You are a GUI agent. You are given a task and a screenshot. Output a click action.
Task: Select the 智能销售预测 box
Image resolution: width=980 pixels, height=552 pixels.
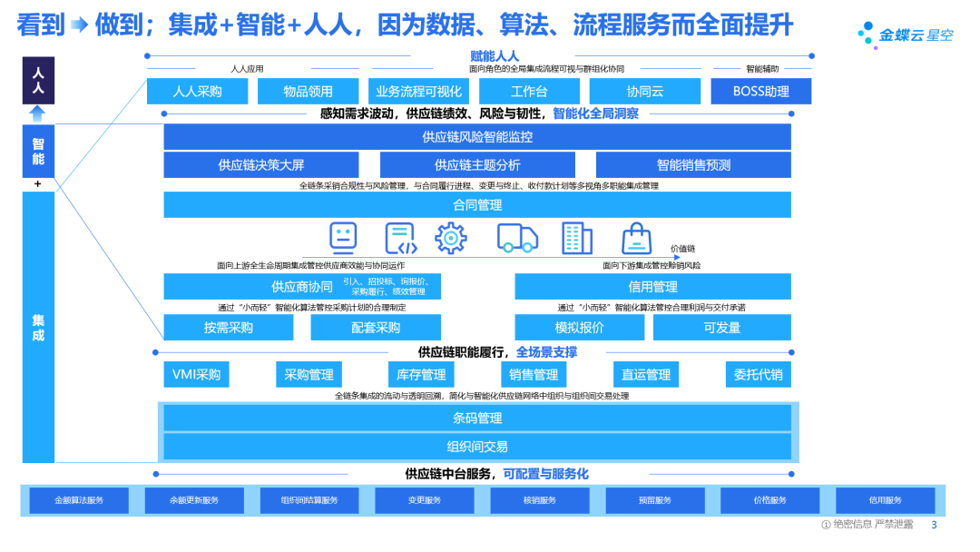694,165
